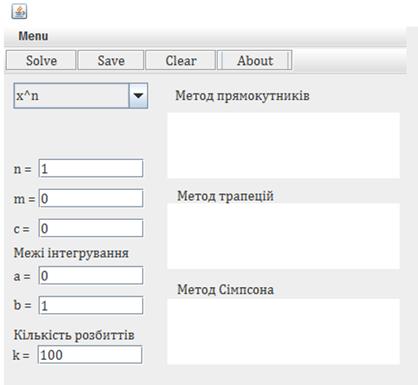418x385 pixels.
Task: Focus the c = input field
Action: (91, 228)
